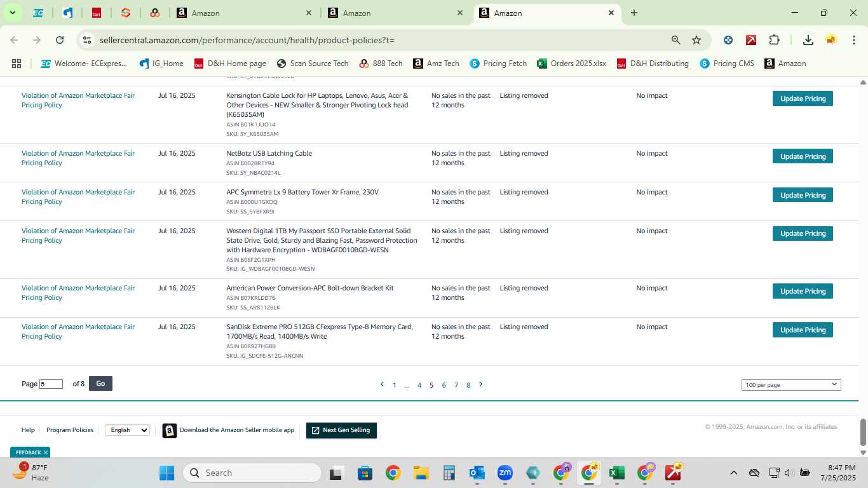Open Outlook from taskbar
The height and width of the screenshot is (488, 868).
pyautogui.click(x=477, y=473)
